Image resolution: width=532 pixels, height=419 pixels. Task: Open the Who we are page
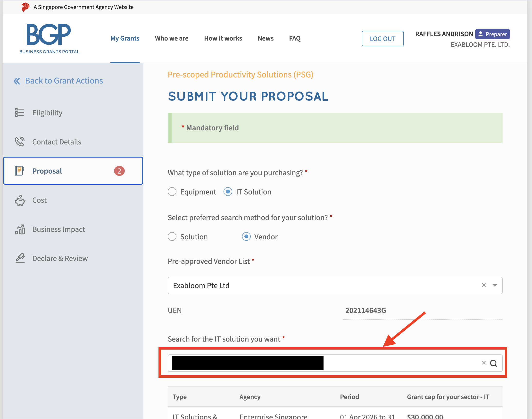click(x=172, y=38)
